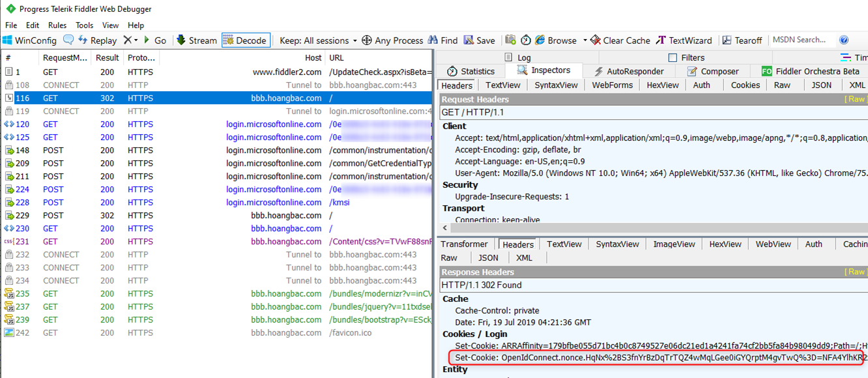Image resolution: width=868 pixels, height=378 pixels.
Task: Click the Any Process target icon
Action: point(367,40)
